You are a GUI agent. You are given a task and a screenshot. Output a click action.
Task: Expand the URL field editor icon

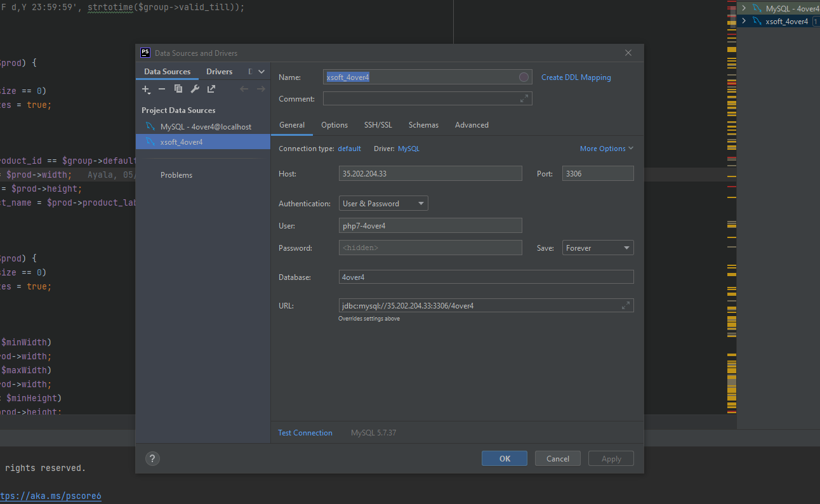626,305
